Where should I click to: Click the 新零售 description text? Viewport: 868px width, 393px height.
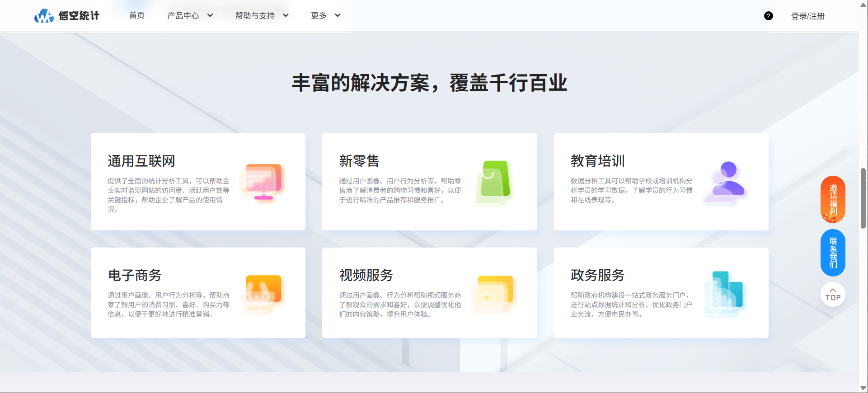click(x=400, y=190)
